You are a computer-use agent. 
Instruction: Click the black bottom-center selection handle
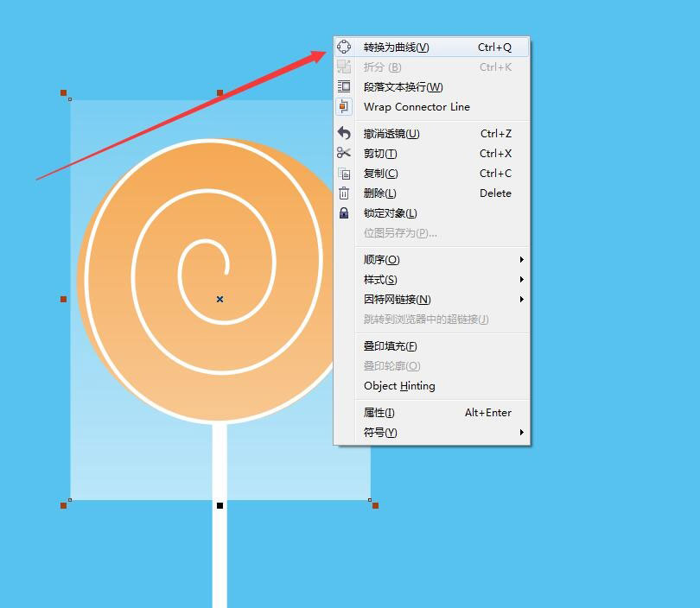220,505
